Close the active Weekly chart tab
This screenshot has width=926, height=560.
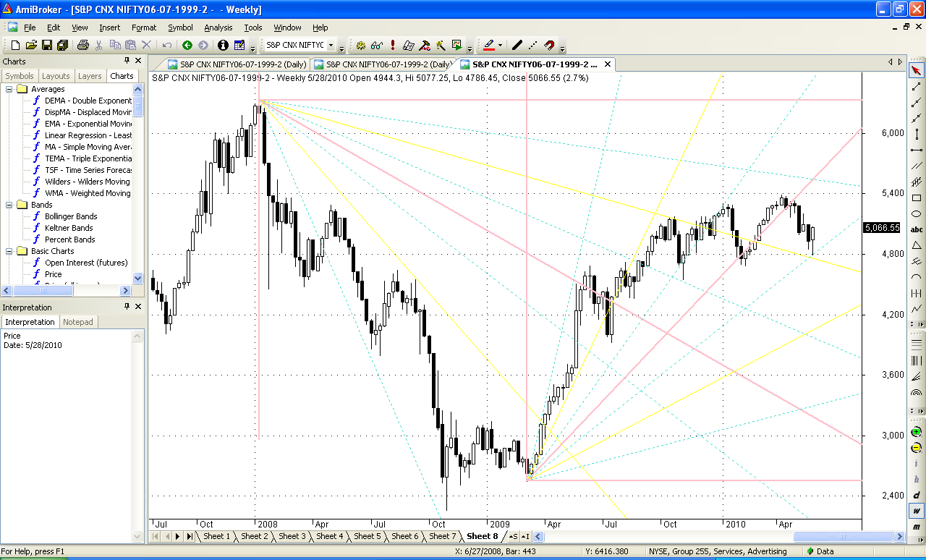[608, 64]
